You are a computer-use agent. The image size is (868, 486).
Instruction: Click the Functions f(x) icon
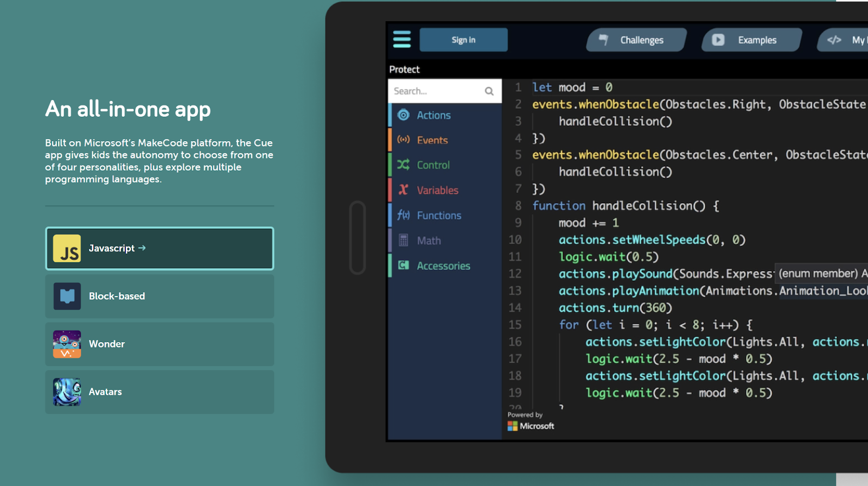point(403,215)
